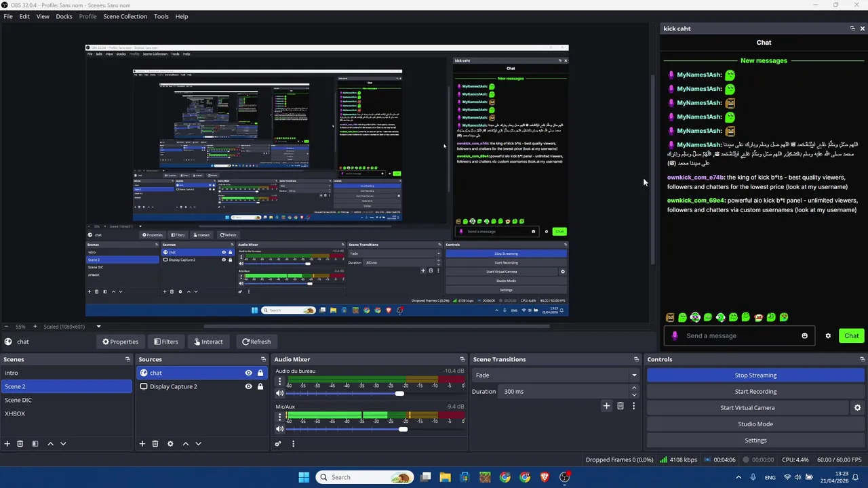The width and height of the screenshot is (868, 488).
Task: Undock the Controls panel
Action: 863,359
